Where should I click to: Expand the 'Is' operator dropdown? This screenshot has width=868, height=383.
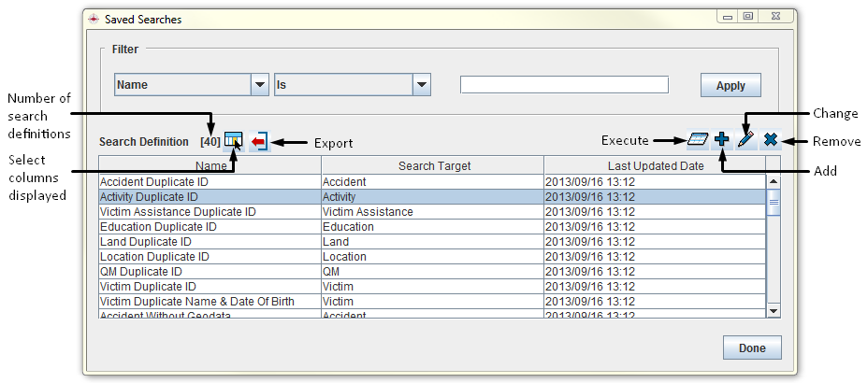coord(422,85)
